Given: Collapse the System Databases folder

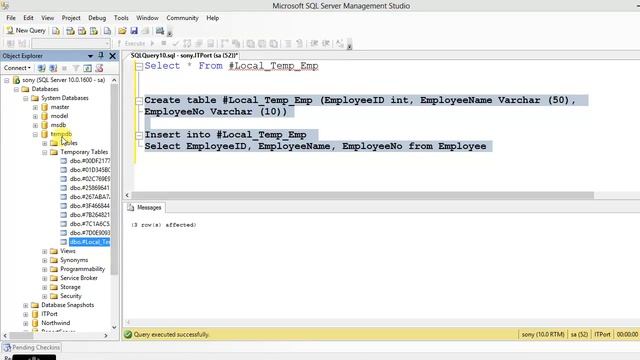Looking at the screenshot, I should [x=26, y=98].
